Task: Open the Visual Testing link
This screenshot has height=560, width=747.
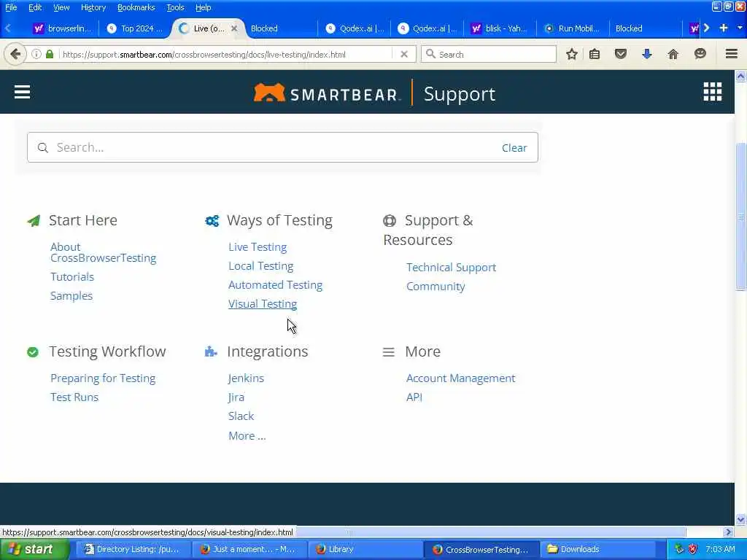Action: click(x=262, y=304)
